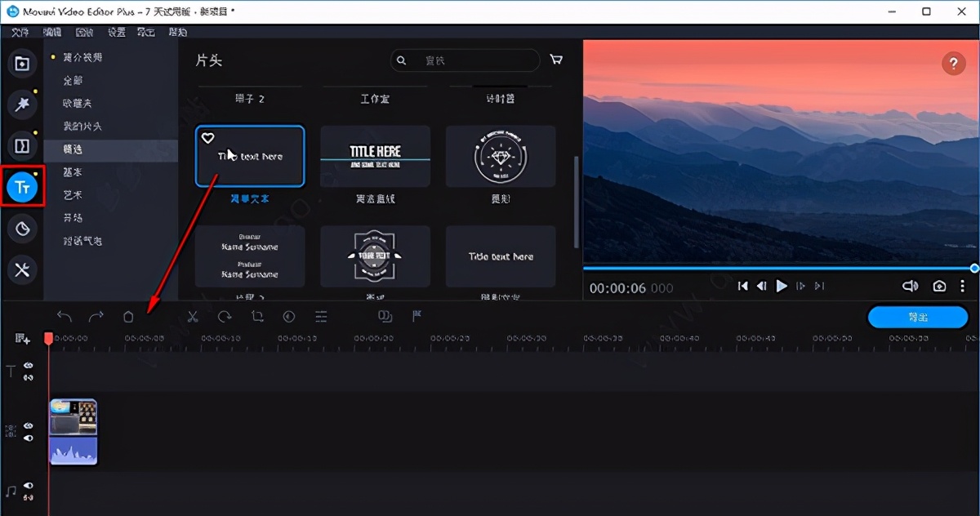
Task: Toggle the video track eye icon
Action: coord(29,425)
